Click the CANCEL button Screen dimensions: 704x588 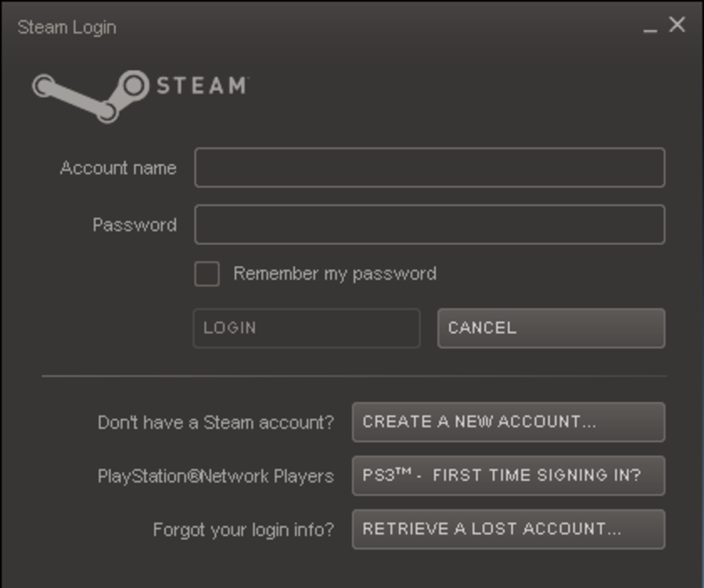pos(551,328)
